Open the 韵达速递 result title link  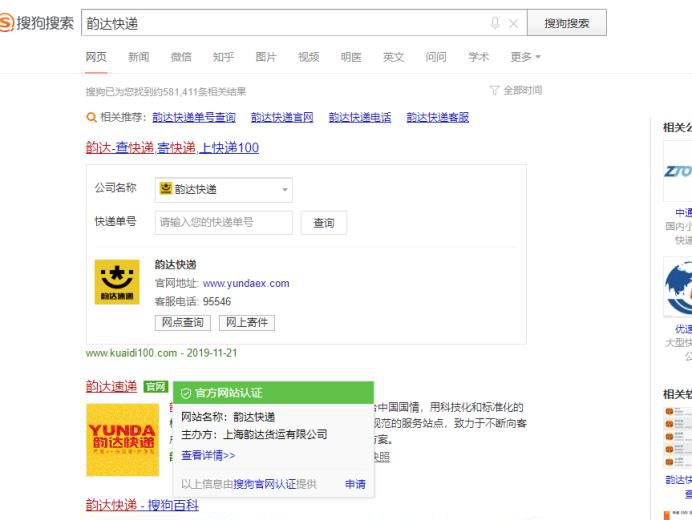click(111, 387)
